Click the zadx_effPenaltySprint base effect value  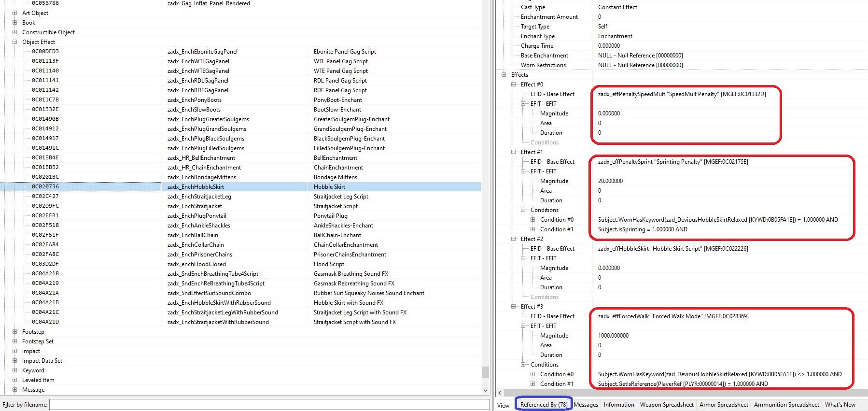pos(673,162)
